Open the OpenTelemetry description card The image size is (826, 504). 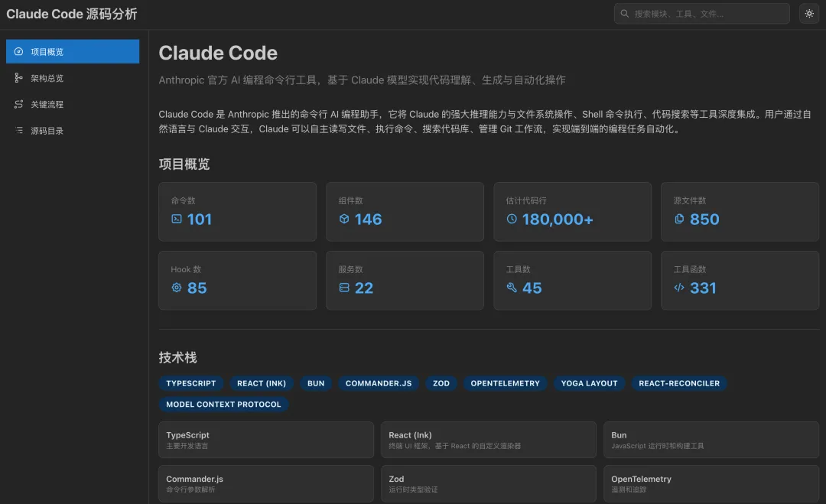(711, 483)
